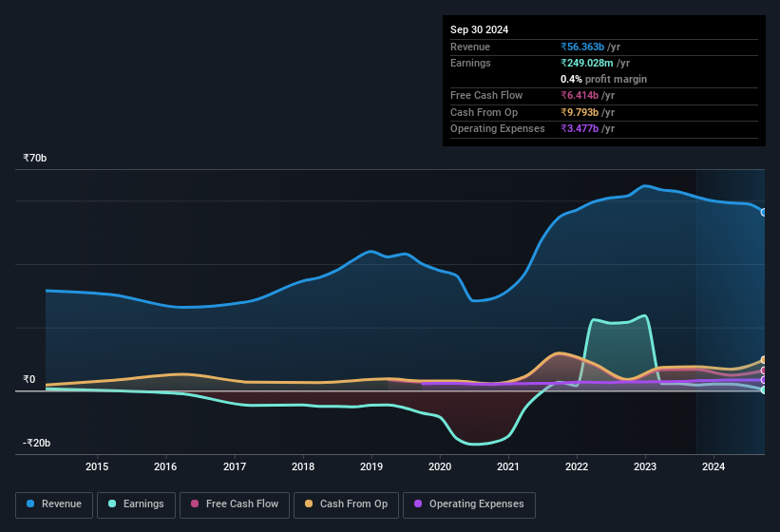Click the Revenue label in tooltip
This screenshot has height=532, width=780.
point(470,47)
